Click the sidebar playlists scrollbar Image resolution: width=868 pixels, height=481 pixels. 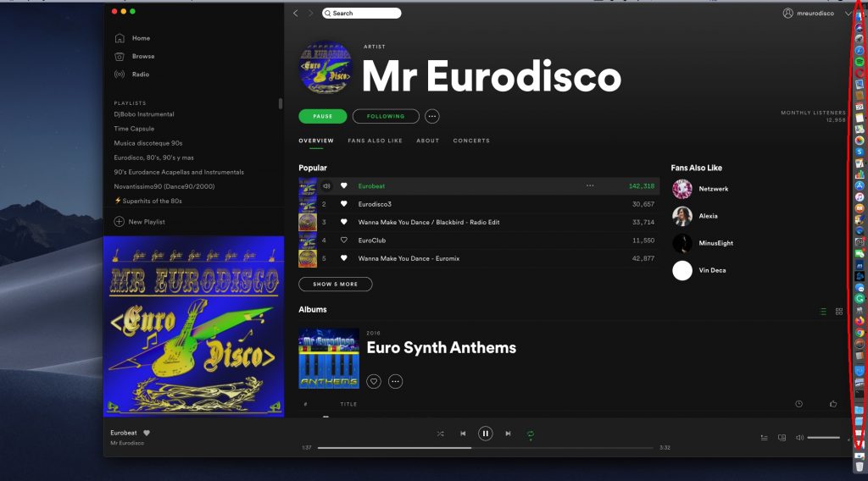[x=281, y=104]
